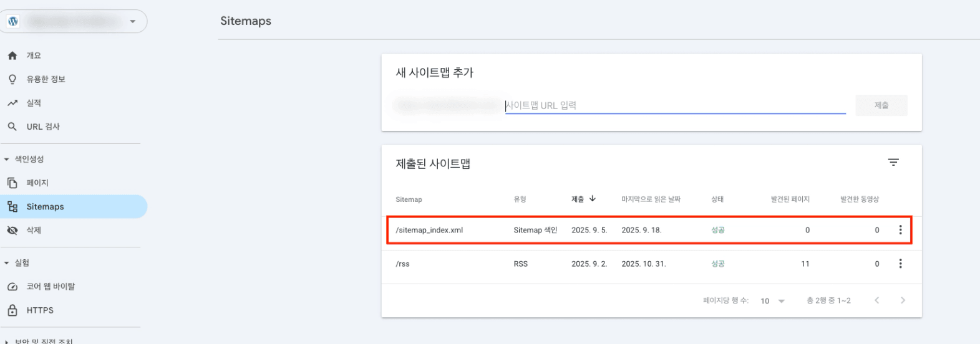
Task: Click the trend chart icon for 실적
Action: pyautogui.click(x=12, y=103)
